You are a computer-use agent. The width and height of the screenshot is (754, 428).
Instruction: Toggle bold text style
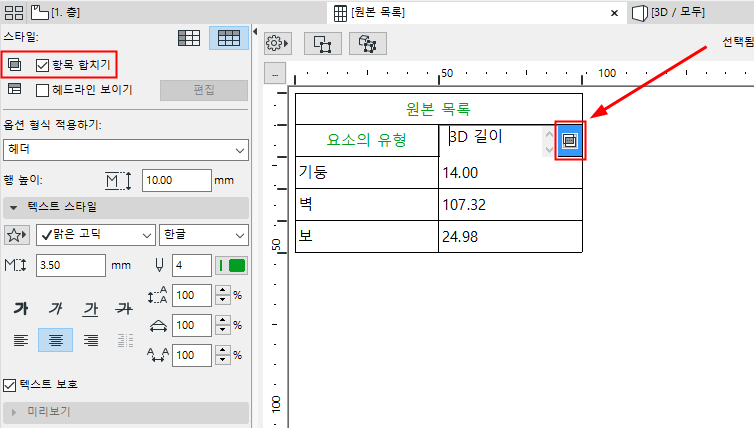(21, 308)
